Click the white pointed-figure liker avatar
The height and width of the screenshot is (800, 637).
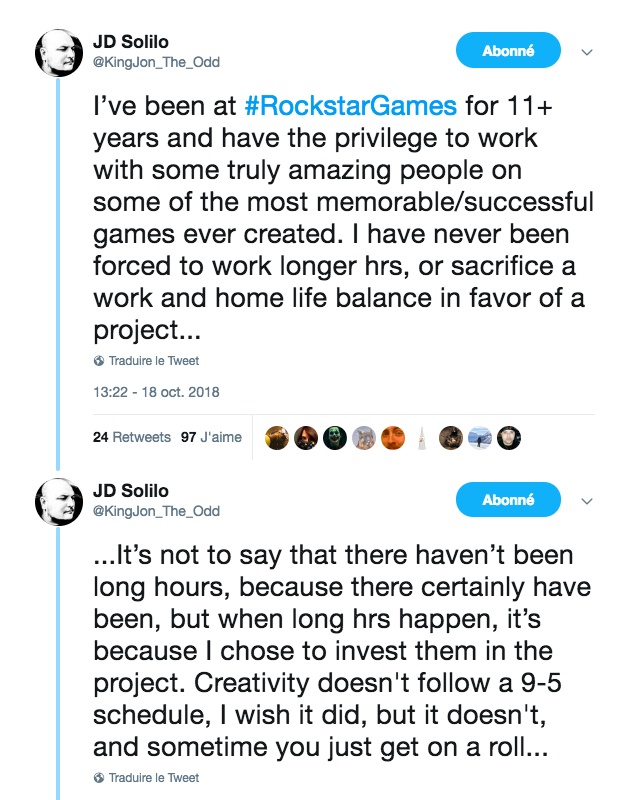(422, 437)
